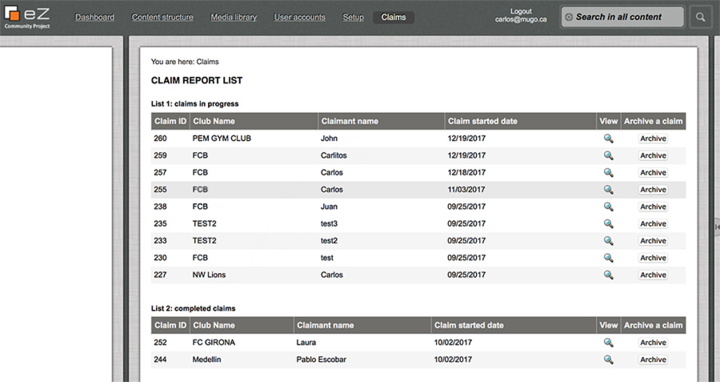Collapse right panel using edge handle
The width and height of the screenshot is (720, 382).
point(717,227)
